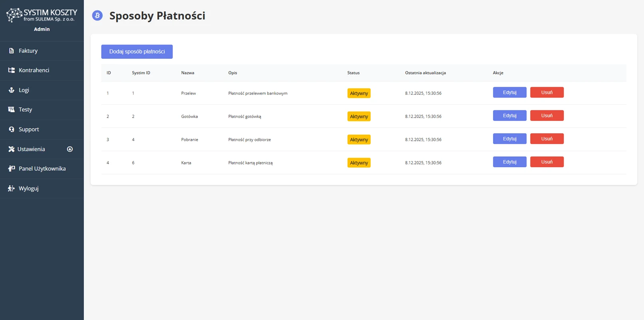This screenshot has height=320, width=644.
Task: Edit the Gotówka payment method
Action: click(x=509, y=116)
